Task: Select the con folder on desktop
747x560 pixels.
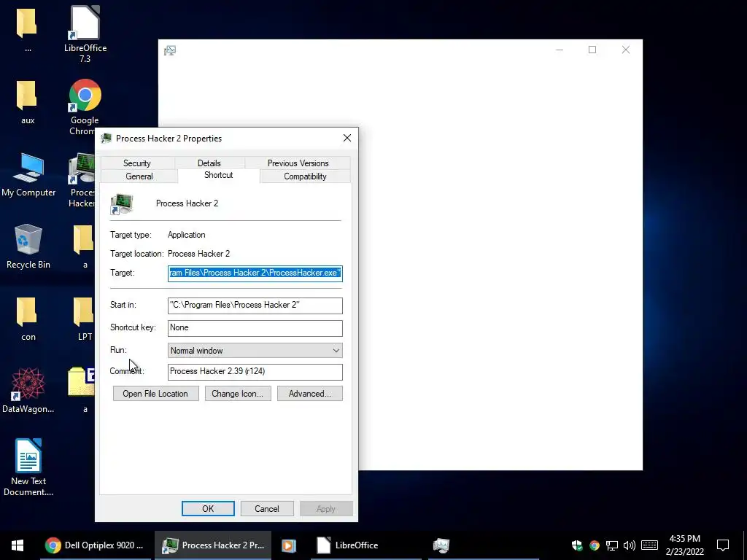Action: coord(28,319)
